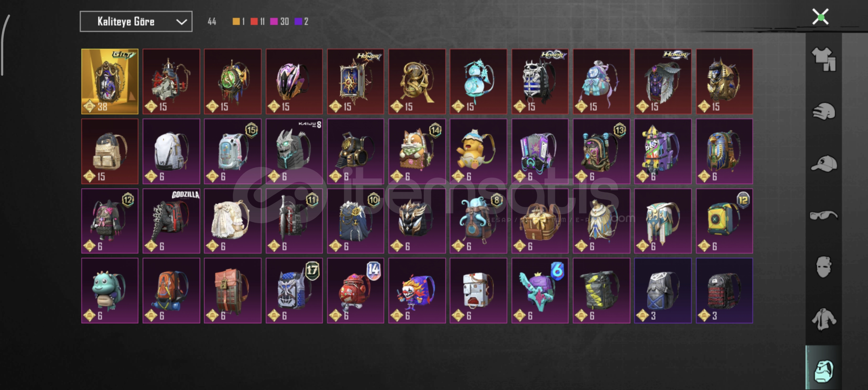This screenshot has width=868, height=390.
Task: Select the Godzilla backpack skin
Action: tap(171, 221)
